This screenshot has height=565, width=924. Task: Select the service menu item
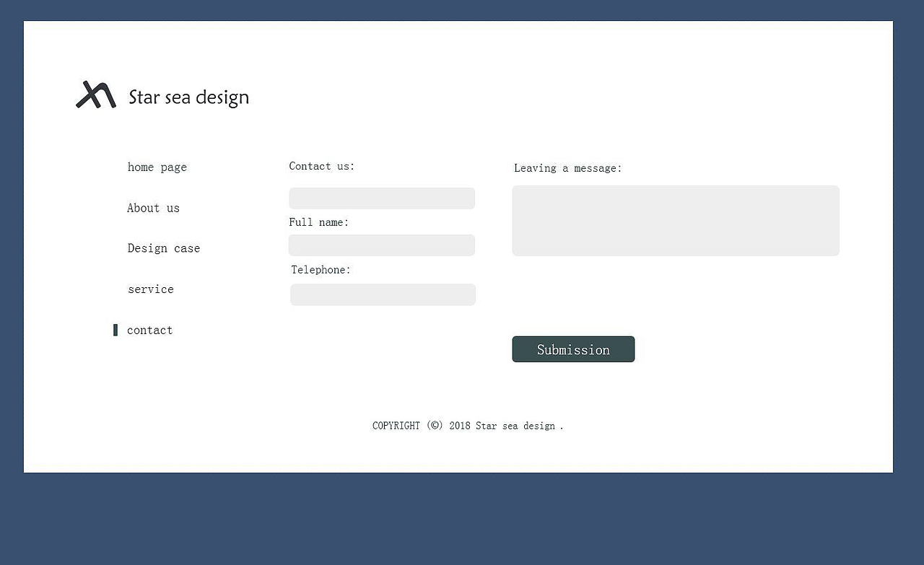click(151, 289)
